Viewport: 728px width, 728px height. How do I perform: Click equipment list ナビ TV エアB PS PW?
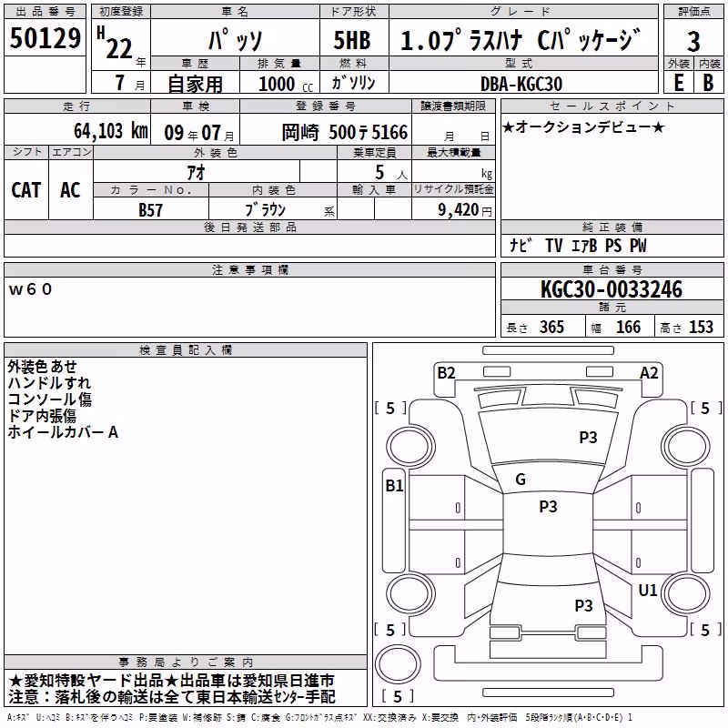click(x=578, y=245)
